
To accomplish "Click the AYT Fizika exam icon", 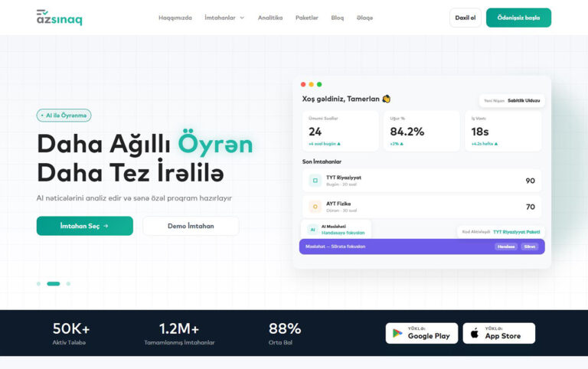I will pos(314,207).
